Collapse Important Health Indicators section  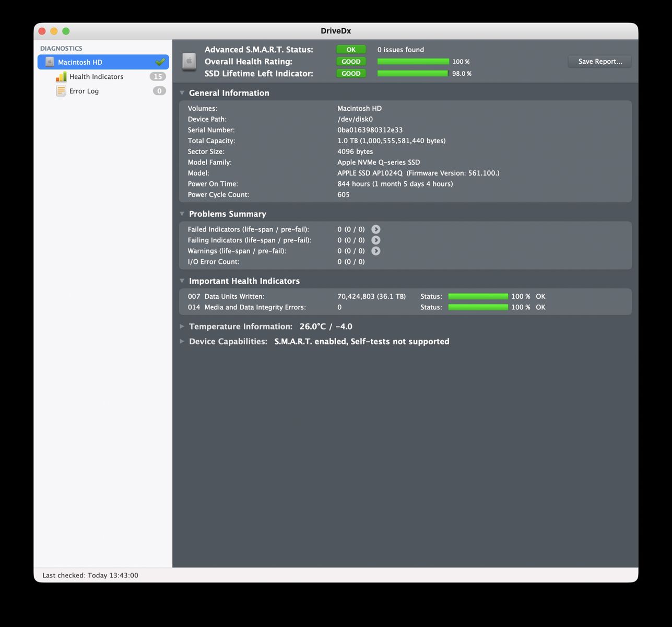click(182, 281)
